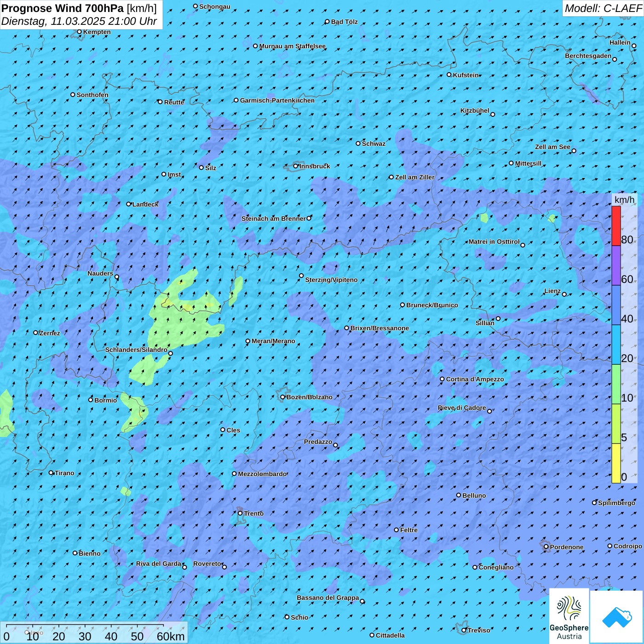Click the 'Sillian' label
Screen dimensions: 644x644
pyautogui.click(x=485, y=323)
